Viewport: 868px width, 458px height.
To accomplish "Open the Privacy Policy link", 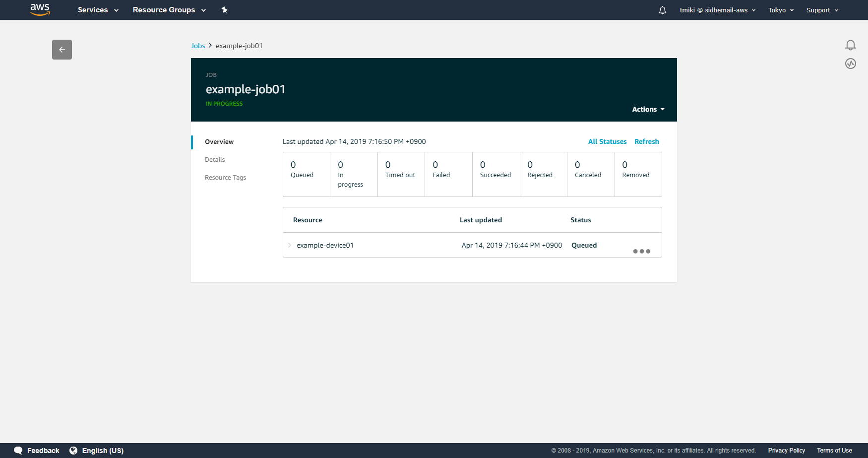I will click(787, 451).
